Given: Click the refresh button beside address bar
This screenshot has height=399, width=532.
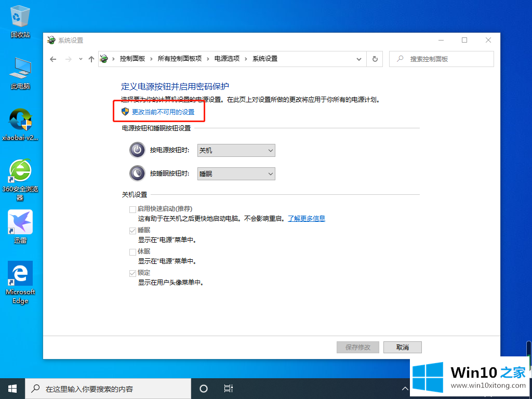Looking at the screenshot, I should coord(375,59).
